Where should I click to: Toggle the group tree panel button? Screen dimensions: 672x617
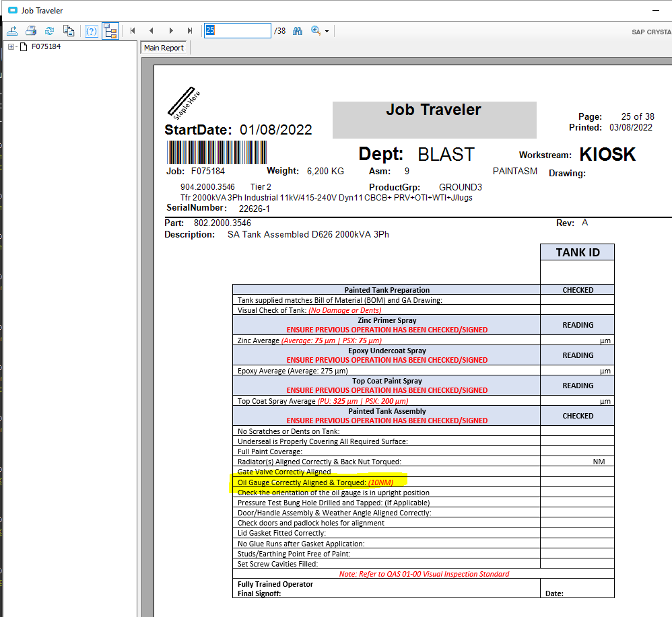tap(110, 31)
